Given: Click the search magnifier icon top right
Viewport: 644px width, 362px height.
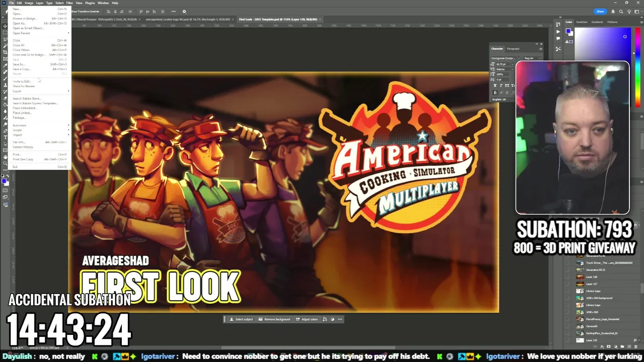Looking at the screenshot, I should pyautogui.click(x=621, y=11).
